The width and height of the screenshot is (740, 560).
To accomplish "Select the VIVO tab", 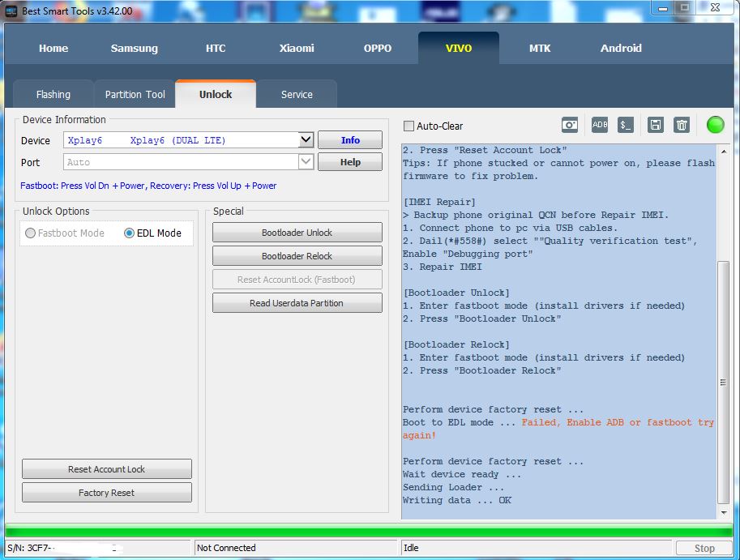I will (459, 48).
